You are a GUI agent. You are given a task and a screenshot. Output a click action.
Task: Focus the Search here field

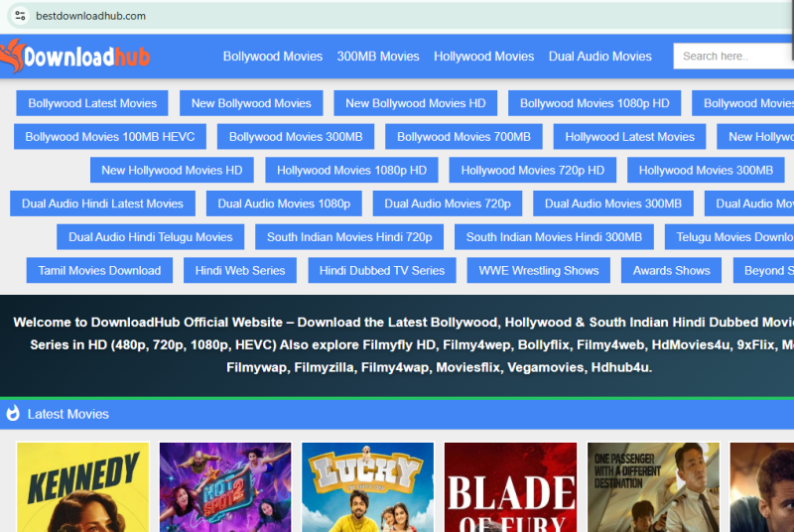pos(733,57)
